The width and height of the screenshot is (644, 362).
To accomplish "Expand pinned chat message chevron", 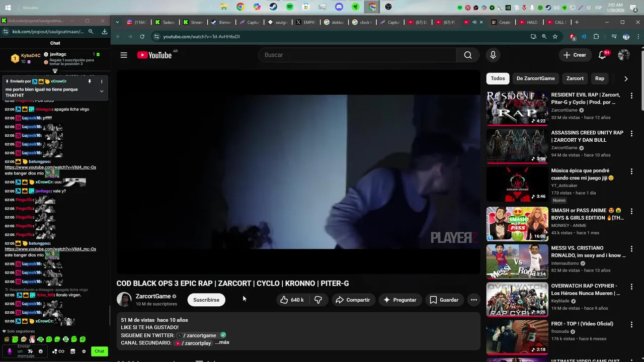I will pos(102,92).
